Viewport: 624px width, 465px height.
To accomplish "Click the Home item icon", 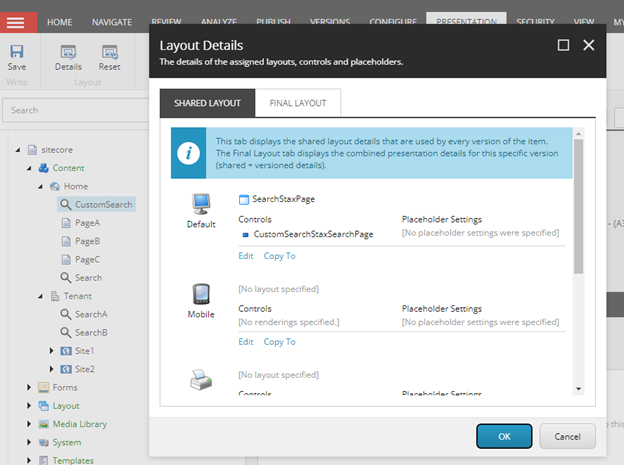I will (55, 186).
